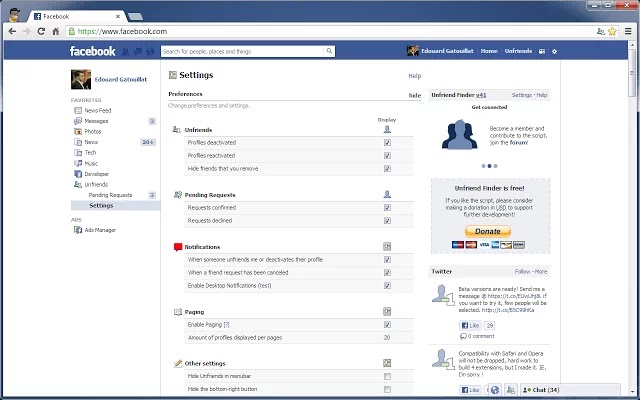This screenshot has height=400, width=640.
Task: Open notifications globe icon in blue bar
Action: click(150, 51)
